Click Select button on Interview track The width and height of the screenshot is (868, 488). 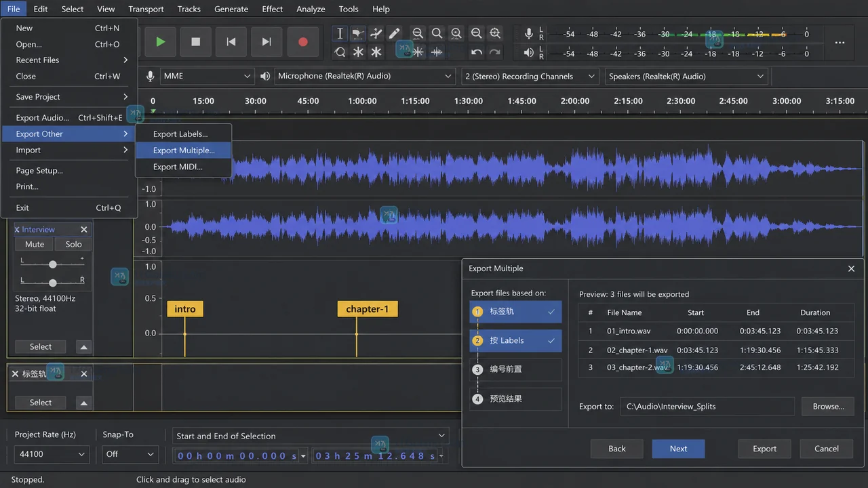41,347
